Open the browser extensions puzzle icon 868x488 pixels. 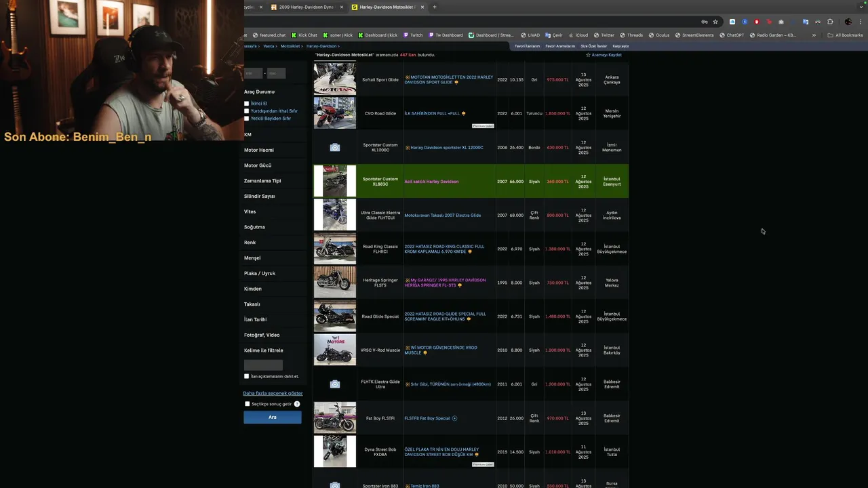[830, 22]
